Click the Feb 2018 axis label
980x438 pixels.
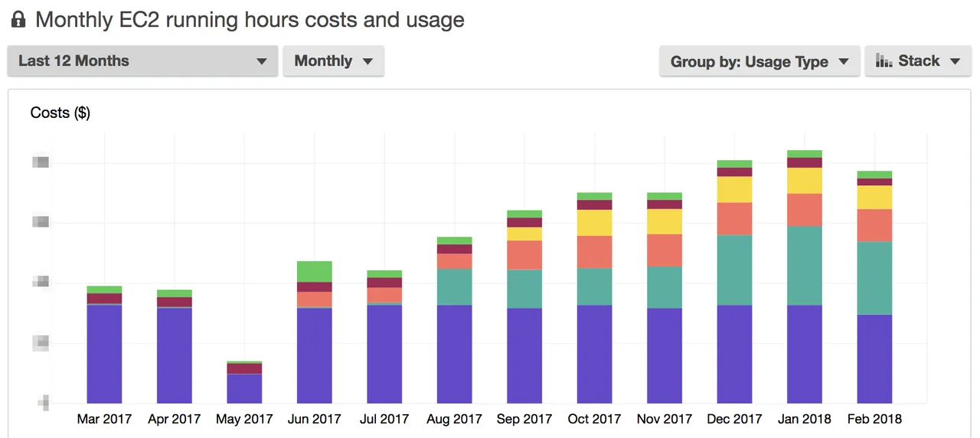coord(875,419)
